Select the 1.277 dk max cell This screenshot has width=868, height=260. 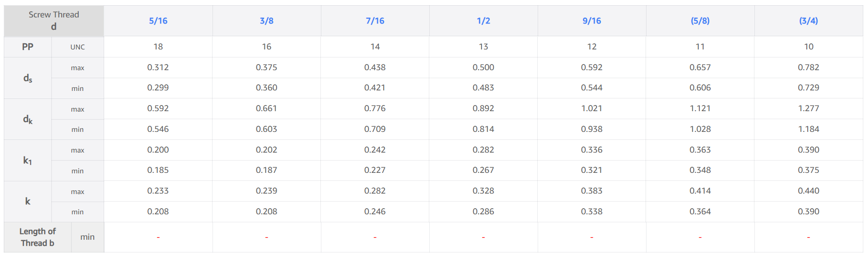[x=809, y=108]
